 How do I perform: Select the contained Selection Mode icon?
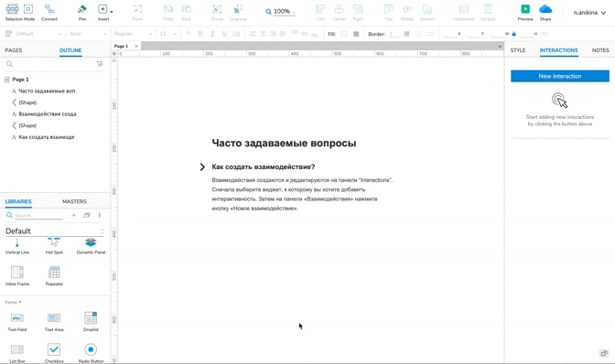28,8
